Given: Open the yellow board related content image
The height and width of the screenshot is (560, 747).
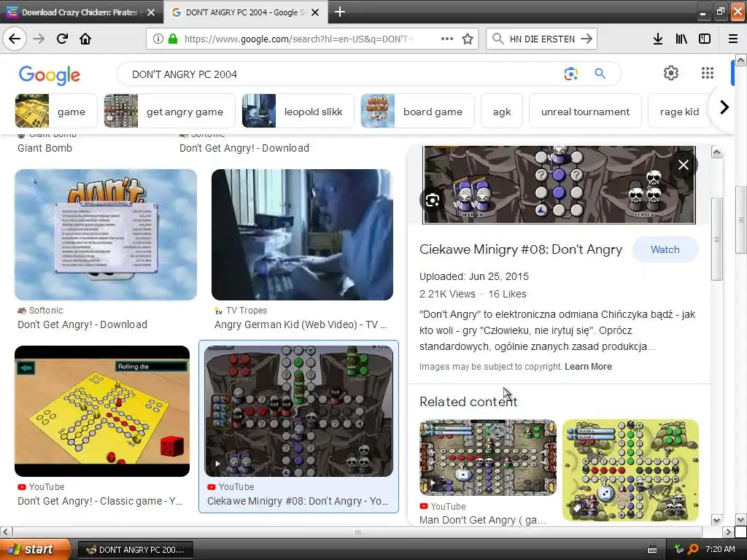Looking at the screenshot, I should pos(630,470).
